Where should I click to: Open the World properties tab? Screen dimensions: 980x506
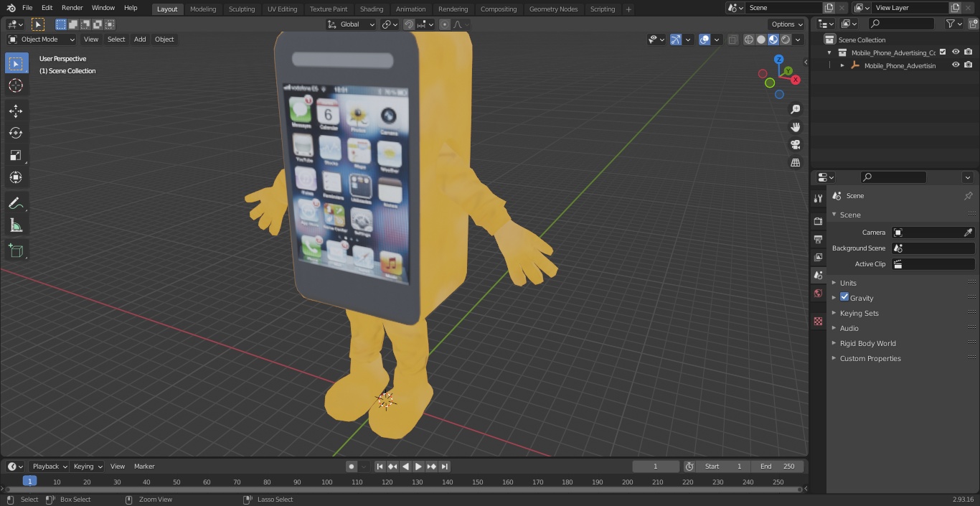point(818,294)
